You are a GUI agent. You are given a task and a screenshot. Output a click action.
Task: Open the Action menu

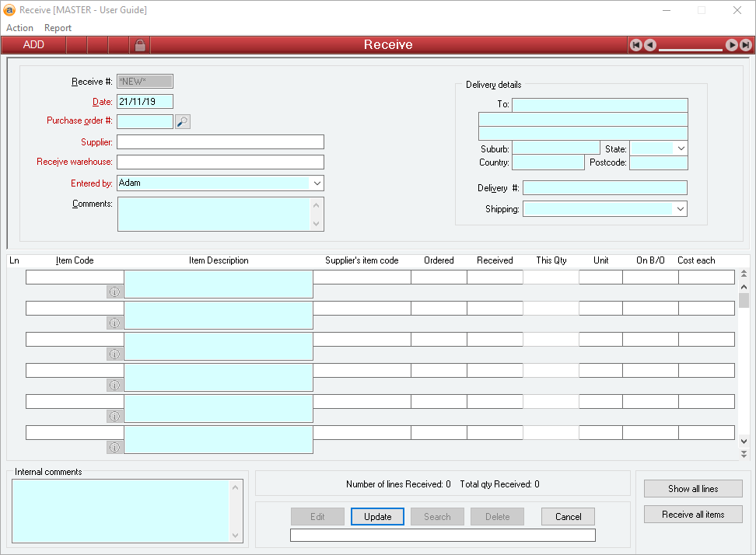19,28
